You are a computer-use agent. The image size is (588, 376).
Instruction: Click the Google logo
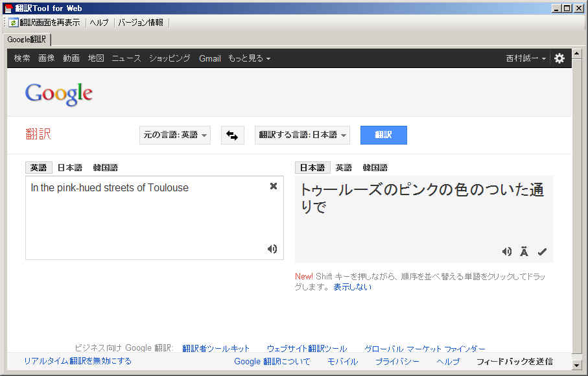[59, 94]
